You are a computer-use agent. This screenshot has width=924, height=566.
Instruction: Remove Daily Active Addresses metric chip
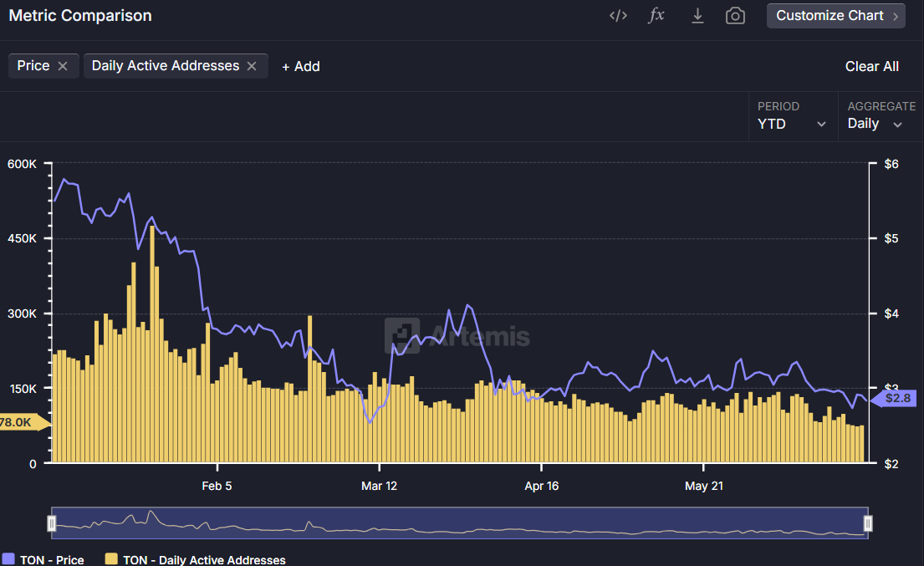[252, 66]
